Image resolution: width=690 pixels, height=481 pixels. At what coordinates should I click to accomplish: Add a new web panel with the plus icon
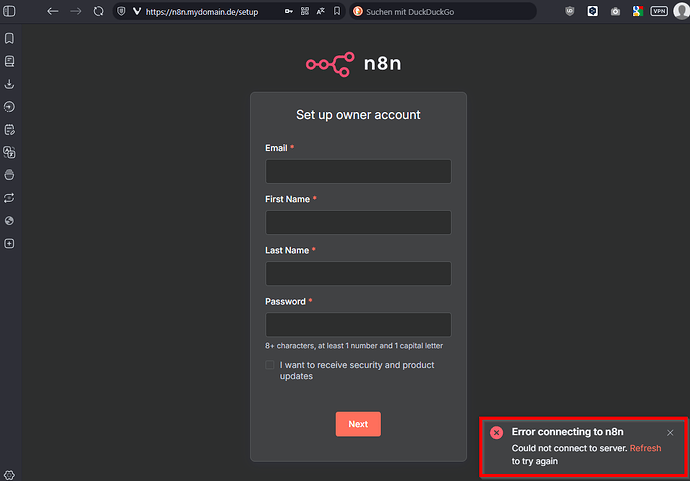(x=9, y=243)
